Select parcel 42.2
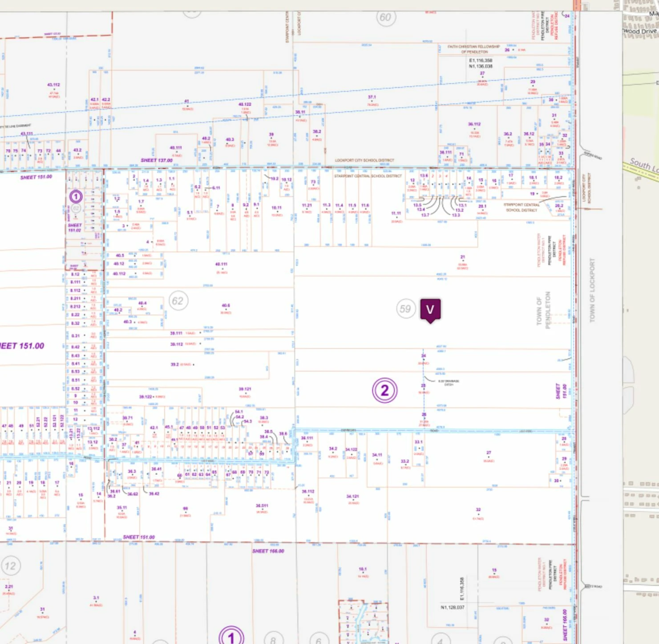The height and width of the screenshot is (644, 659). pyautogui.click(x=106, y=100)
